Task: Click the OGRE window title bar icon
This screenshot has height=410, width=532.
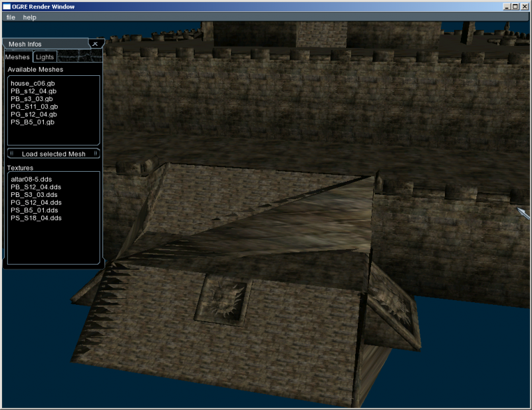Action: click(x=7, y=7)
